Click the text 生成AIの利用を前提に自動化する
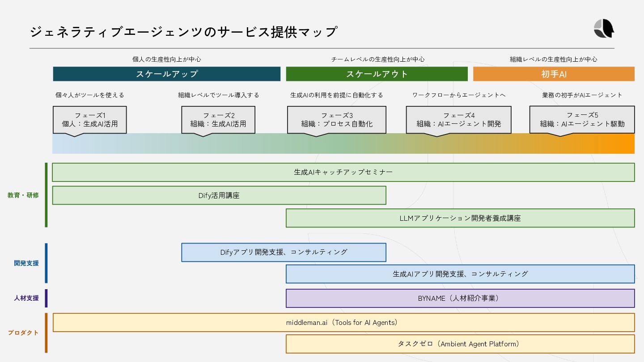This screenshot has height=362, width=644. [337, 95]
